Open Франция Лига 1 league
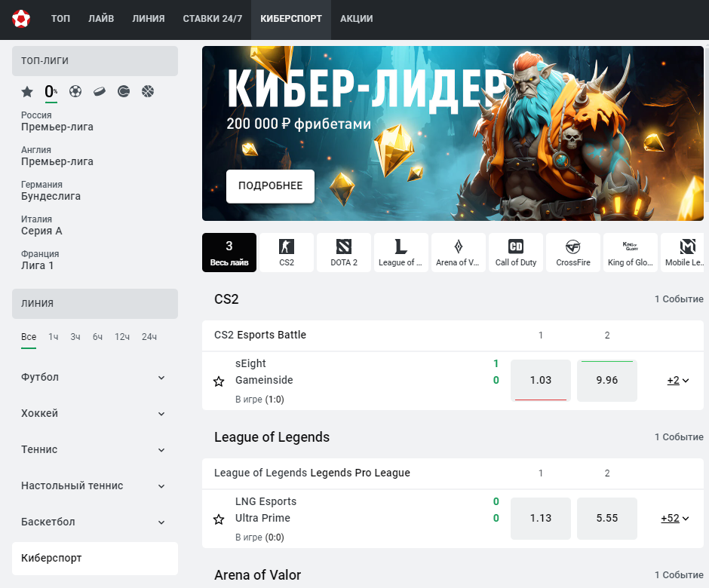This screenshot has height=588, width=709. (x=40, y=261)
